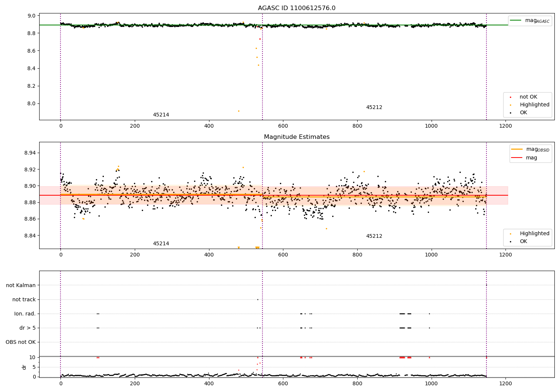Click y-axis tick 8.90 in Magnitude Estimates plot

point(30,186)
